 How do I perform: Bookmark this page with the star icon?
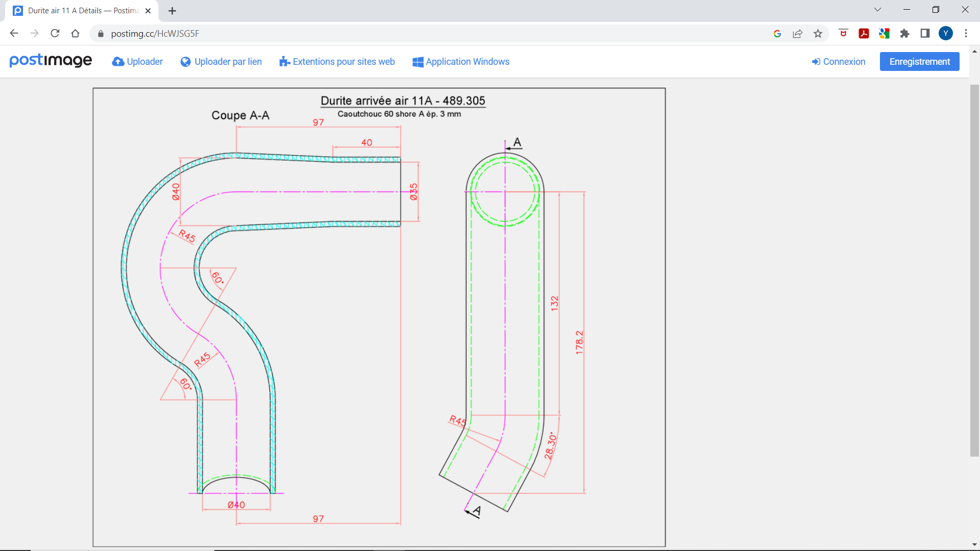pyautogui.click(x=818, y=34)
